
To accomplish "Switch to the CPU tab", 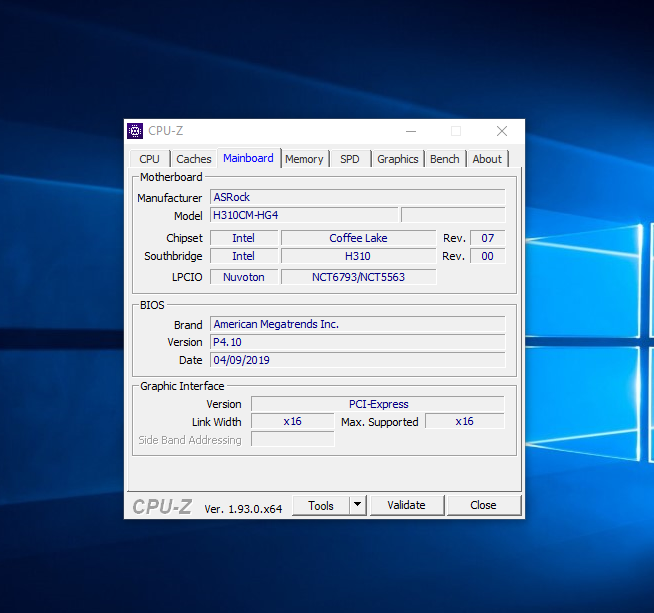I will coord(149,159).
